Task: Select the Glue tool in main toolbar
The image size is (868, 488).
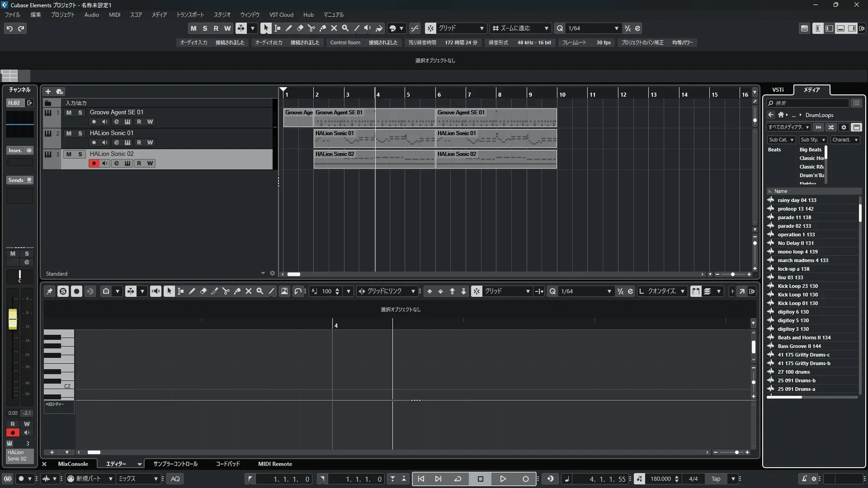Action: [322, 28]
